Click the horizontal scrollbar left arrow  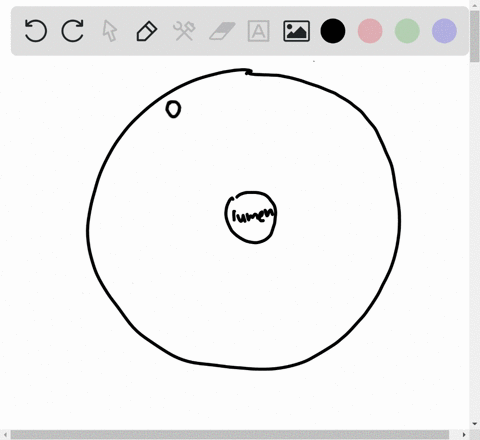coord(5,435)
